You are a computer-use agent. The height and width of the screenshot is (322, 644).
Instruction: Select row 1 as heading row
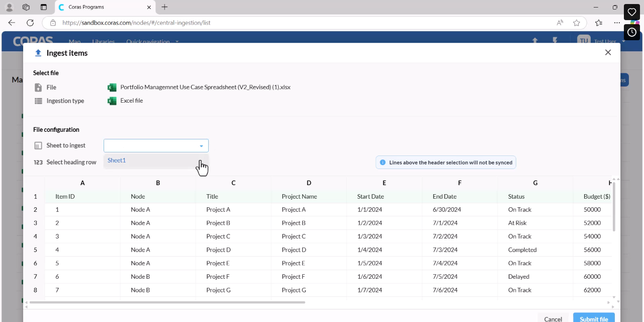pos(35,197)
